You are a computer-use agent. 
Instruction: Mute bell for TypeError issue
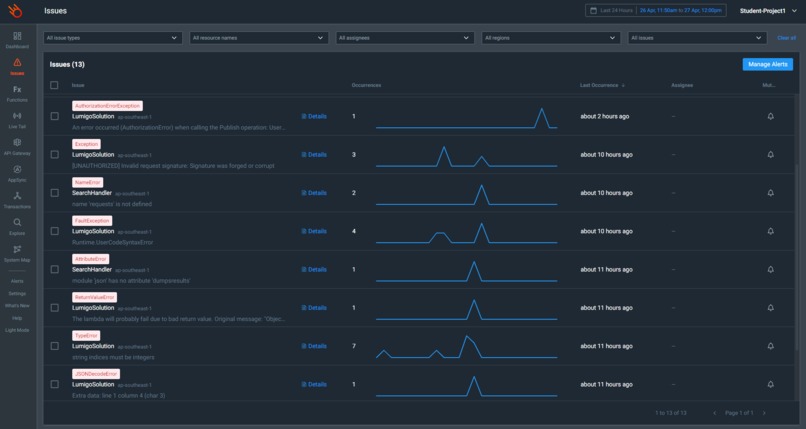[771, 346]
